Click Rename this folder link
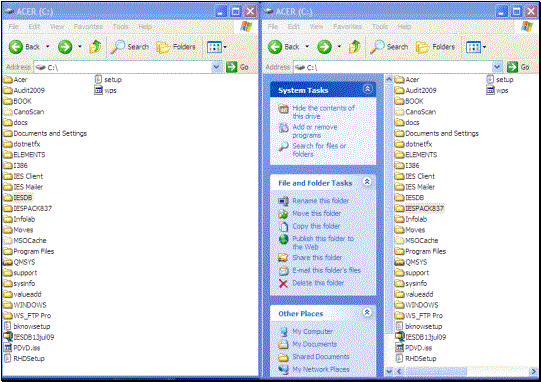This screenshot has width=541, height=382. [321, 200]
